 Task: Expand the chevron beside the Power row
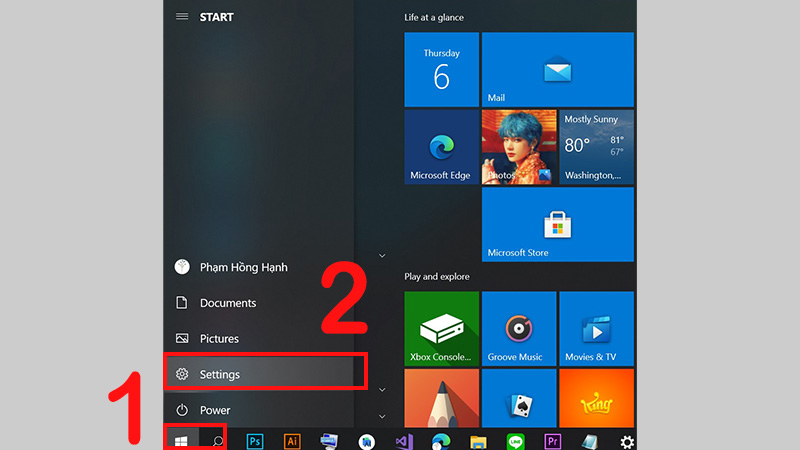pyautogui.click(x=382, y=416)
